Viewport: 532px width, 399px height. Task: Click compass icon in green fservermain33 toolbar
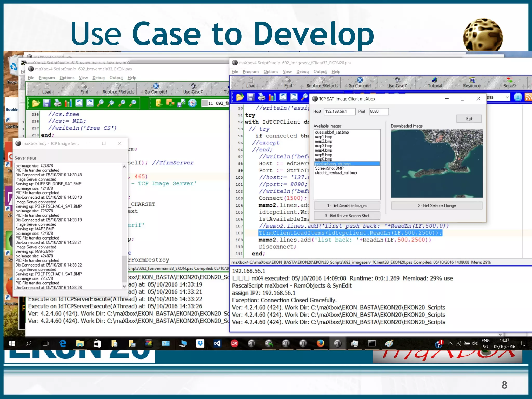pyautogui.click(x=192, y=103)
